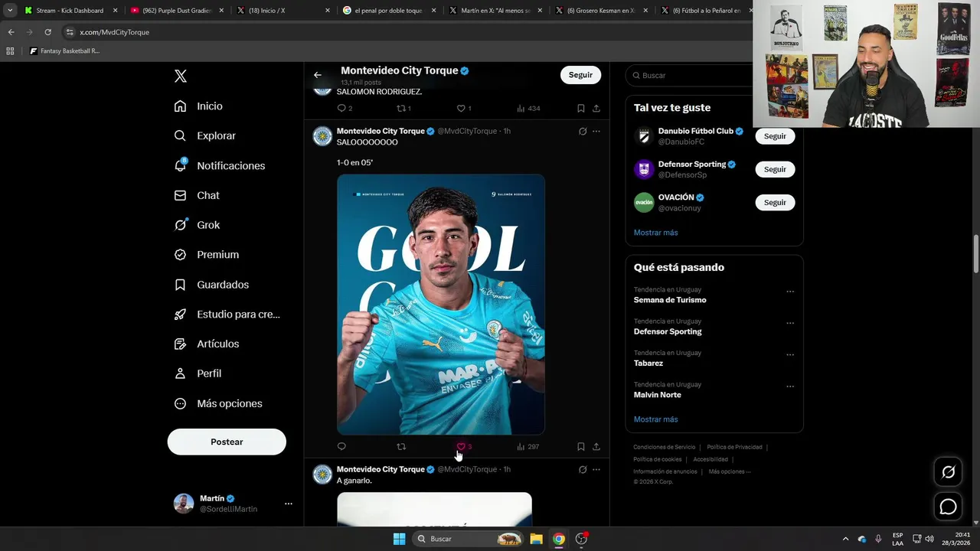This screenshot has height=551, width=980.
Task: Open Artículos in sidebar
Action: pos(207,344)
